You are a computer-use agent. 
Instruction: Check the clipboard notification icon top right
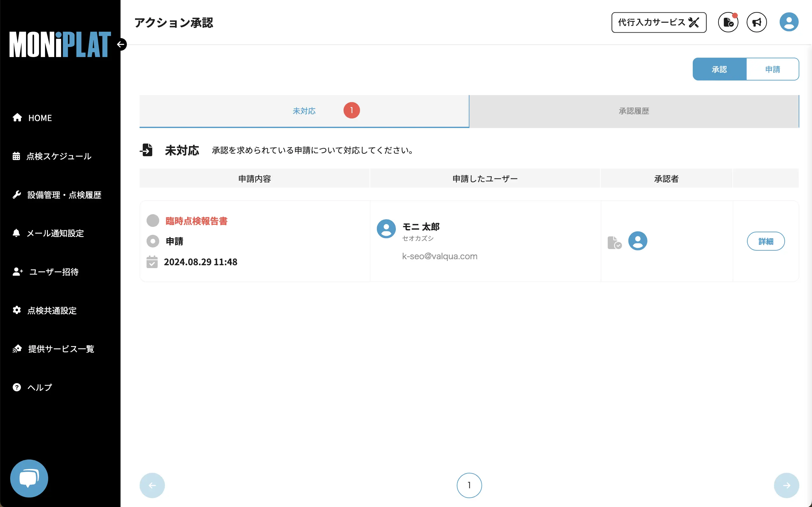(x=728, y=22)
